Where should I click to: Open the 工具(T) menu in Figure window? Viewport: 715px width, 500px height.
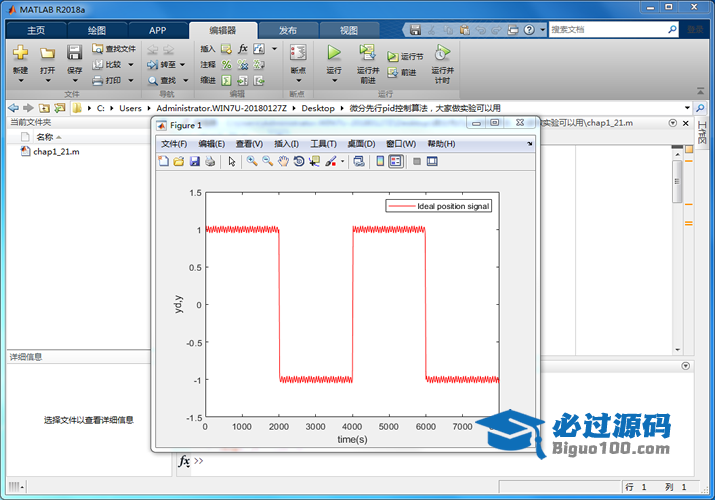tap(323, 144)
